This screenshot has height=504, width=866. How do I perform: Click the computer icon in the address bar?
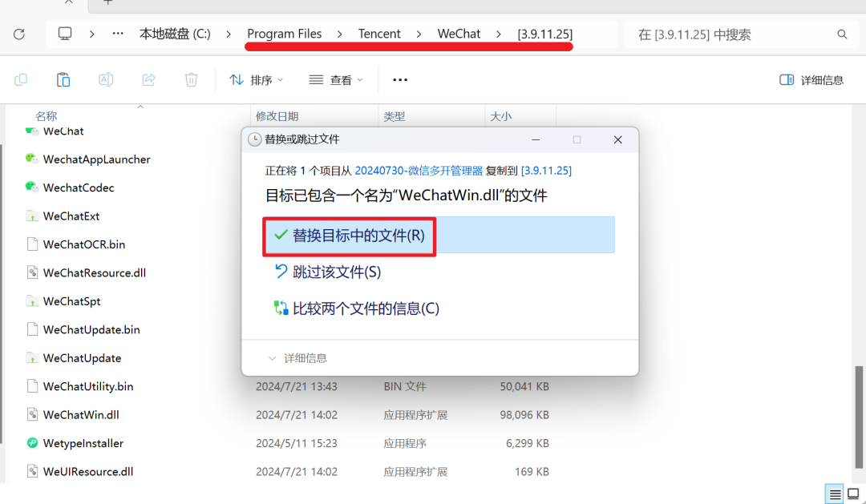click(66, 34)
